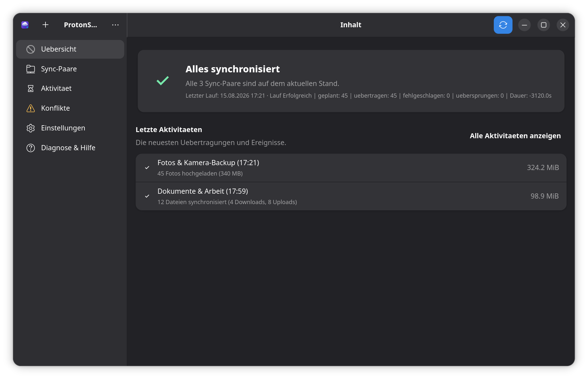This screenshot has height=379, width=588.
Task: Click the 98.9 MiB size value
Action: [x=544, y=196]
